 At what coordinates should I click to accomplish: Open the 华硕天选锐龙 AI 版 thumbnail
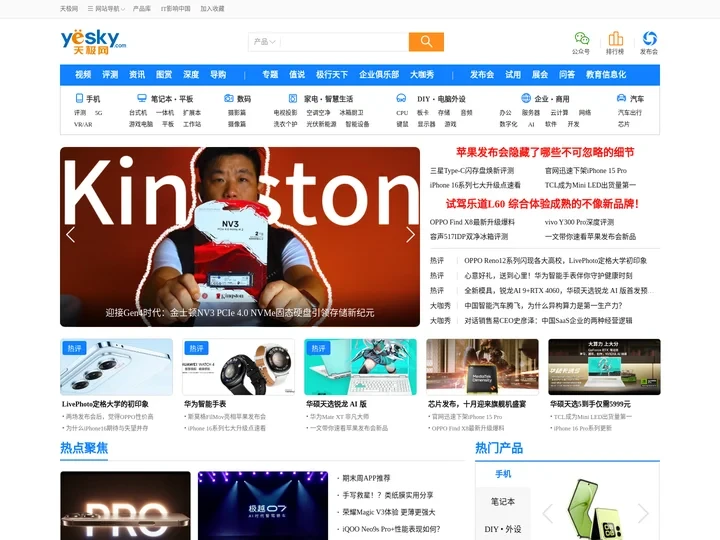(x=360, y=367)
